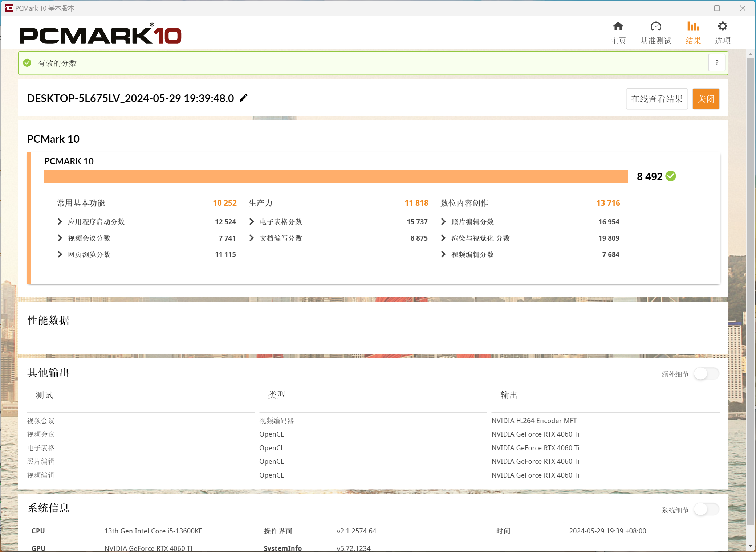Expand the 应用程序启动分数 row

pos(60,222)
